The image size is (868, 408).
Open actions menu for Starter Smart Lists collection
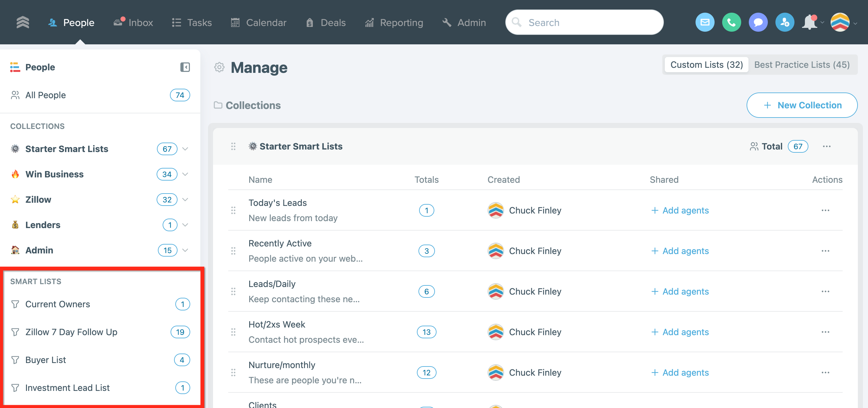826,146
